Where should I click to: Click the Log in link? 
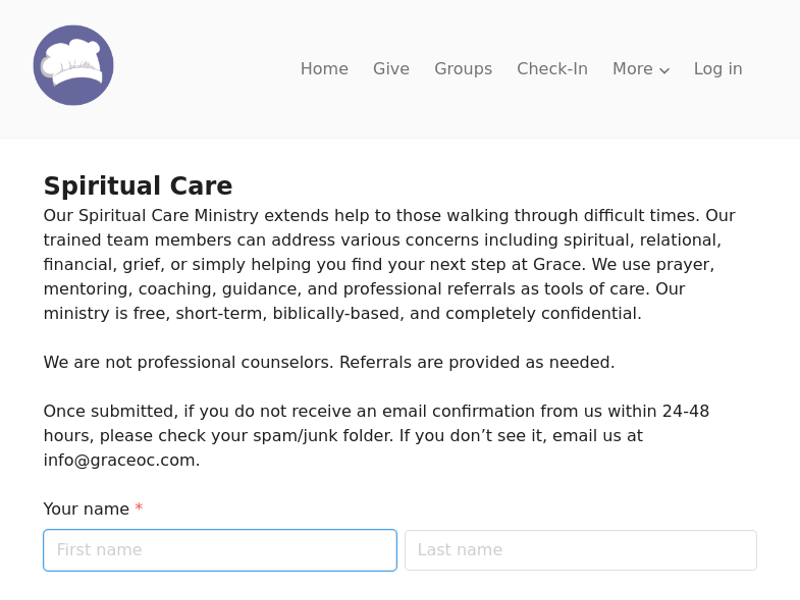[x=718, y=69]
